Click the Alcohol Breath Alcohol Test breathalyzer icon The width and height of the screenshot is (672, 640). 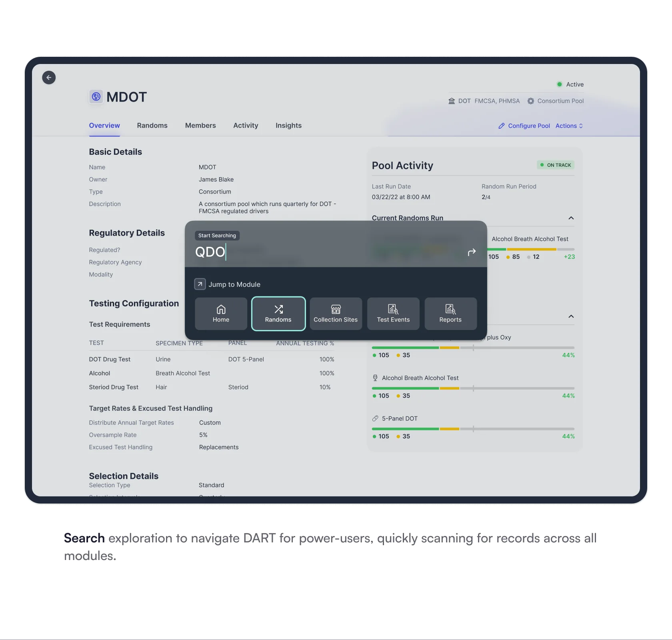point(375,378)
